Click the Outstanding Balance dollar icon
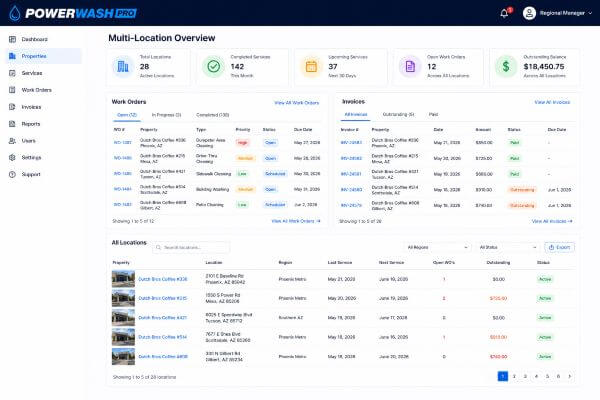The width and height of the screenshot is (600, 400). point(506,67)
